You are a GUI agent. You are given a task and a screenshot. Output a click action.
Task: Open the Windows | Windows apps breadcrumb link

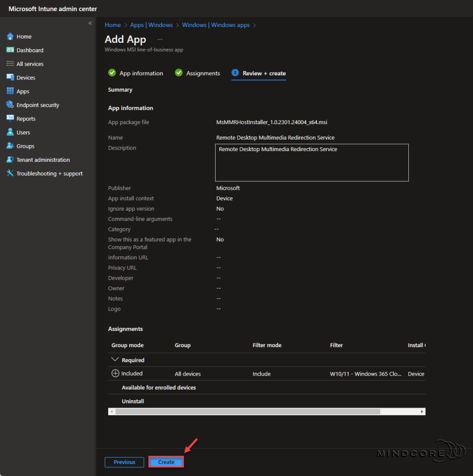tap(216, 25)
